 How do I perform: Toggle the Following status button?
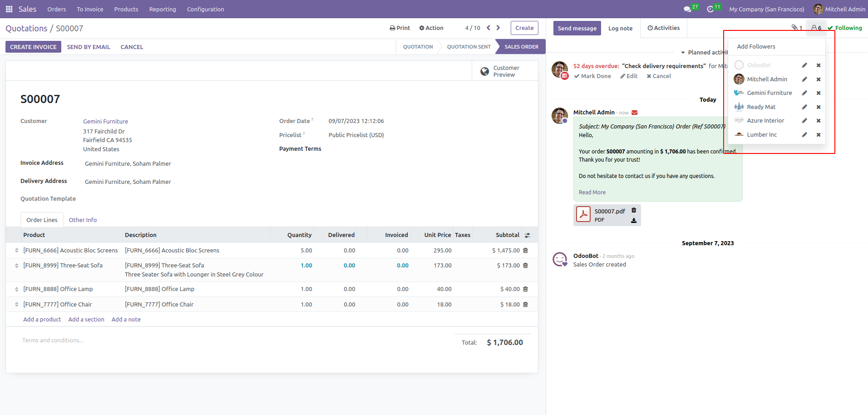pyautogui.click(x=845, y=28)
